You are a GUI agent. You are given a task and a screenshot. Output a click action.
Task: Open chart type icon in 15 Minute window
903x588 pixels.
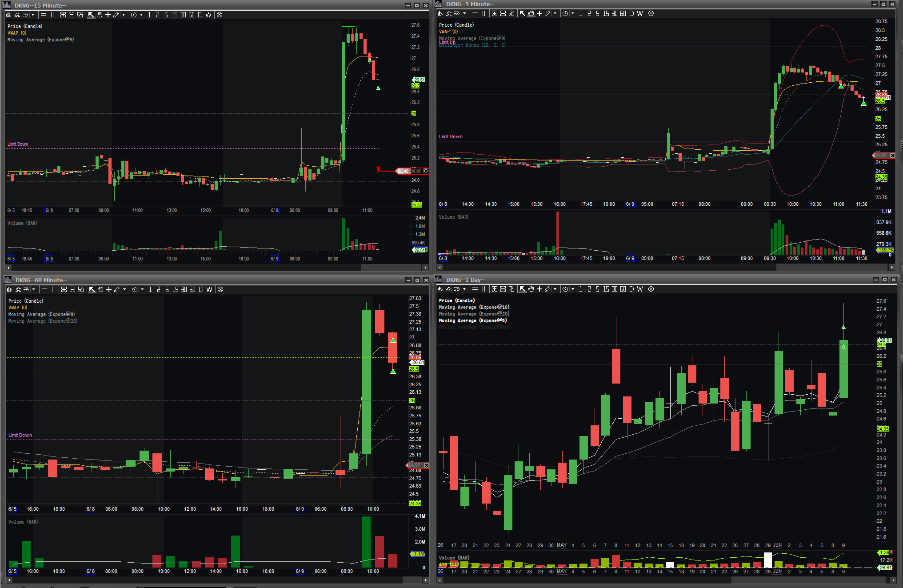click(x=9, y=15)
